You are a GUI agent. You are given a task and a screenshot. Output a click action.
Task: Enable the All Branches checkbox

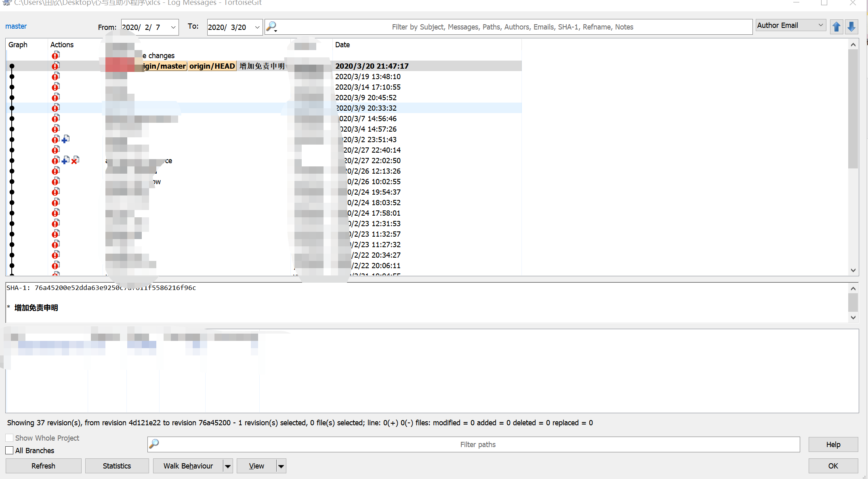(9, 450)
